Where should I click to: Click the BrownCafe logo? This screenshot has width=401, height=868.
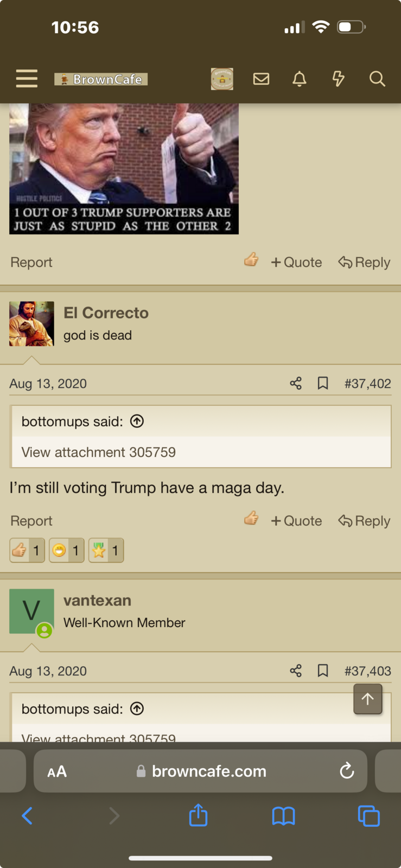101,79
